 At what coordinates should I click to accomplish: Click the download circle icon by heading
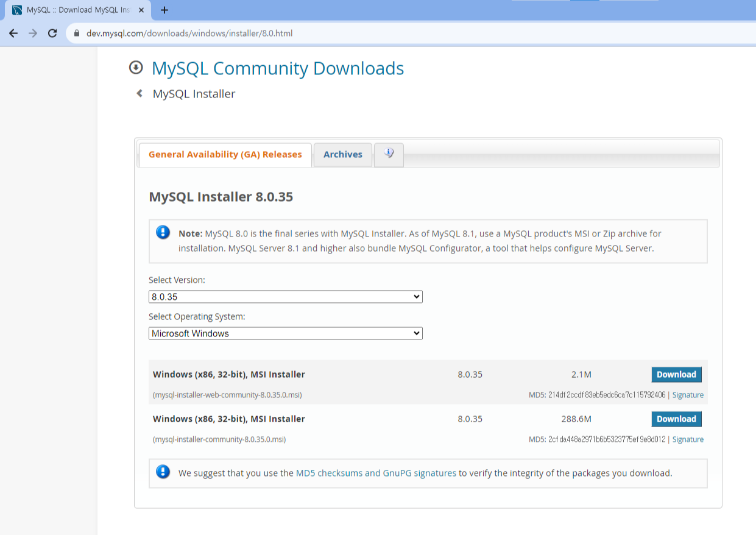tap(136, 68)
